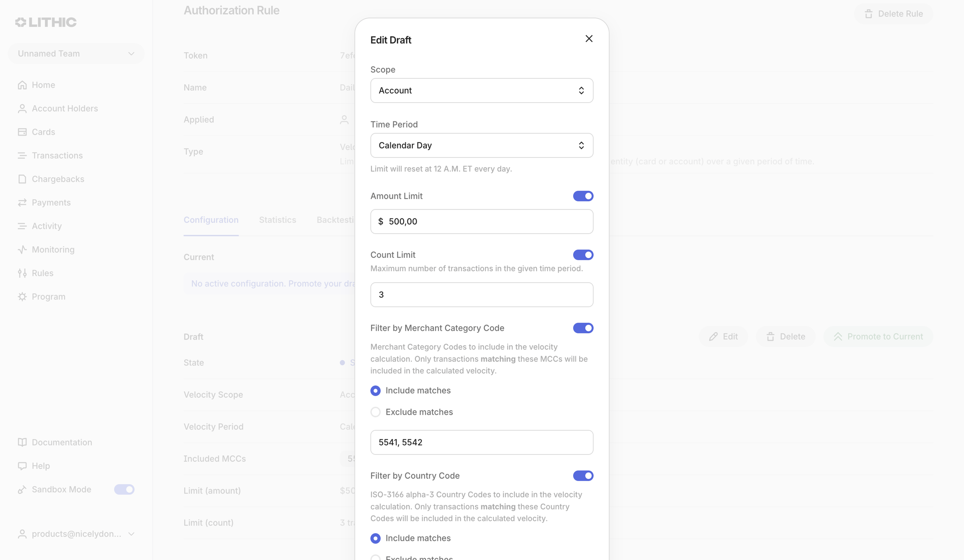Screen dimensions: 964x560
Task: Open the Help page
Action: 34,466
